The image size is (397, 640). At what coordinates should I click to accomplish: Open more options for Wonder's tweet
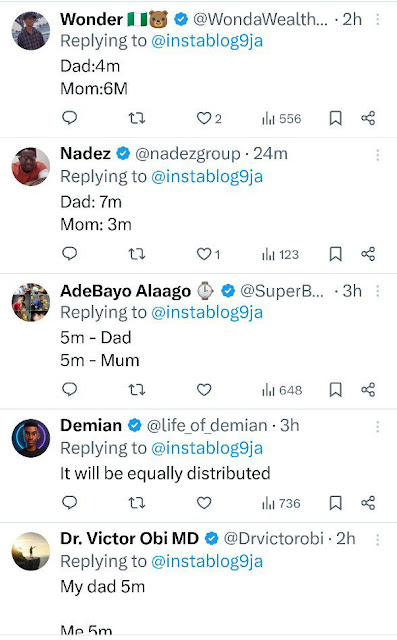tap(377, 19)
